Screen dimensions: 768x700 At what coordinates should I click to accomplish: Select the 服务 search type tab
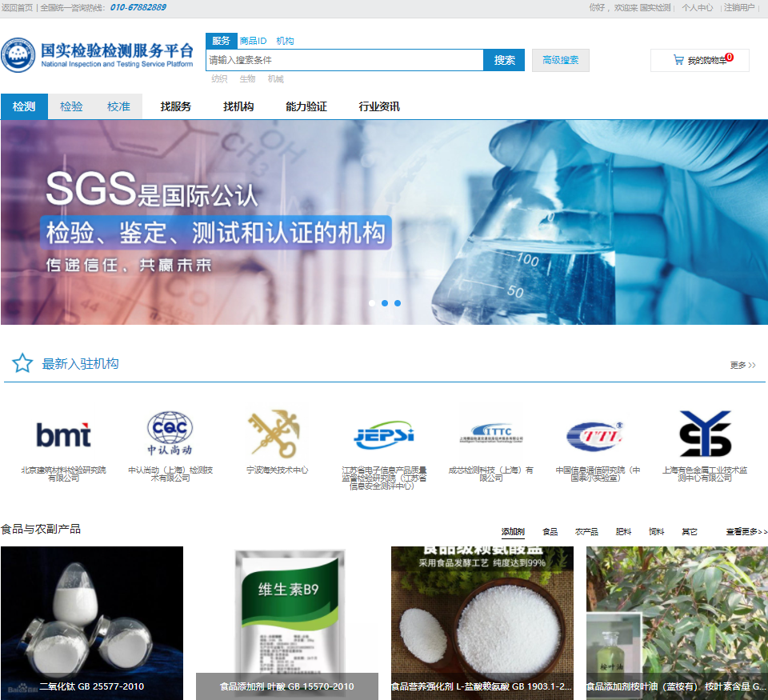(x=221, y=41)
